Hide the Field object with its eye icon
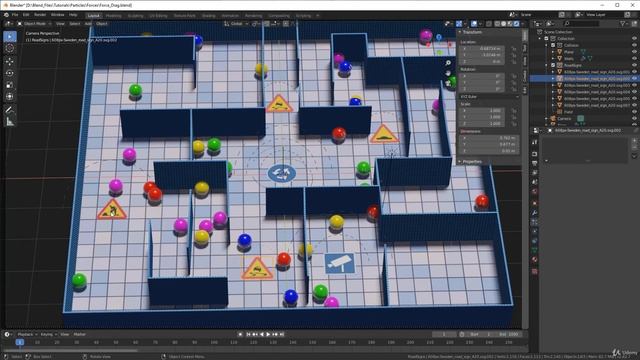Image resolution: width=640 pixels, height=360 pixels. point(634,112)
